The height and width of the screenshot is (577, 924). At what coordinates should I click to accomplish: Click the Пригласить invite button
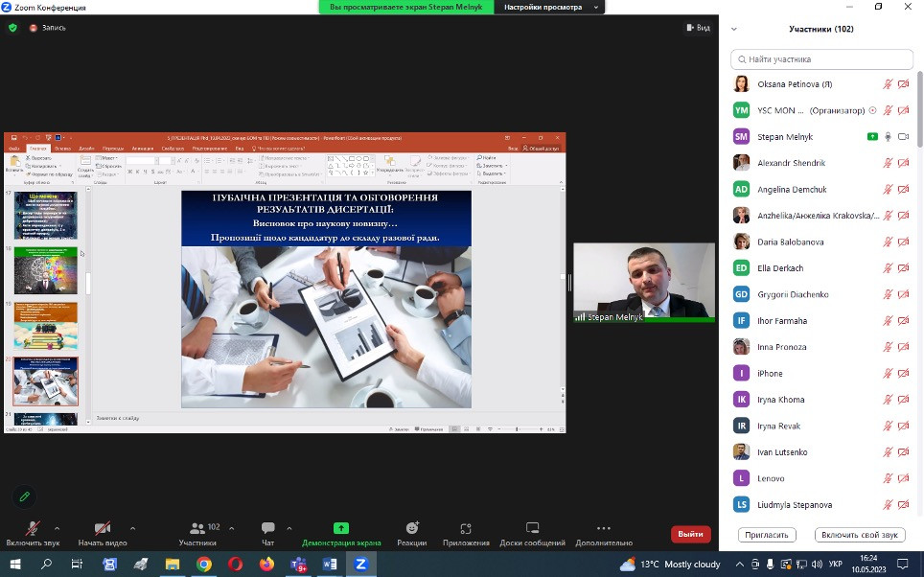[x=768, y=535]
